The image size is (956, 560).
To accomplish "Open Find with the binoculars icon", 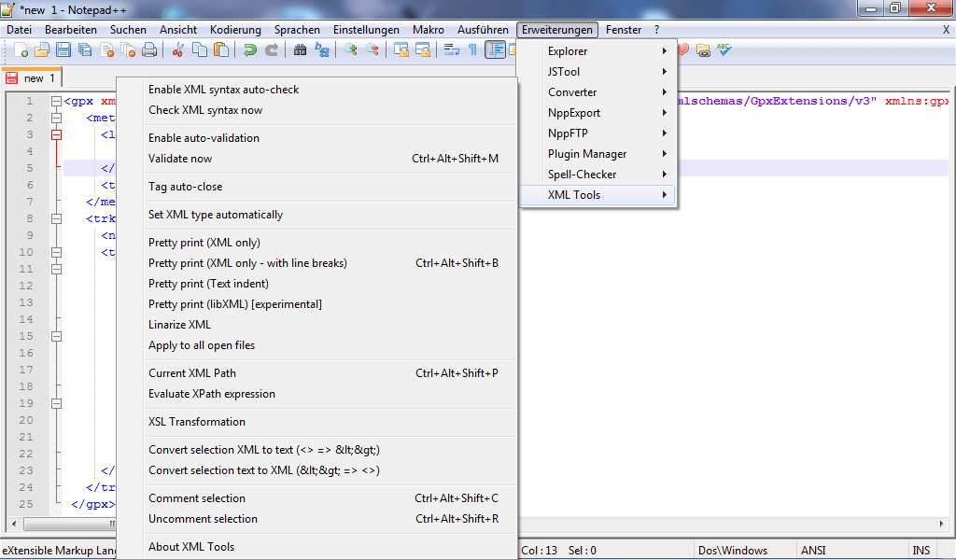I will tap(300, 49).
